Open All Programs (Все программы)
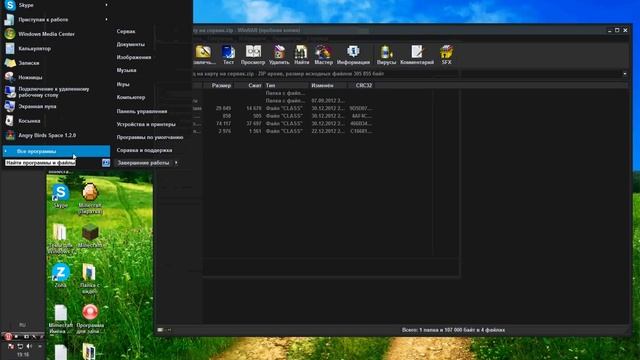Screen dimensions: 640x360 (x=56, y=151)
